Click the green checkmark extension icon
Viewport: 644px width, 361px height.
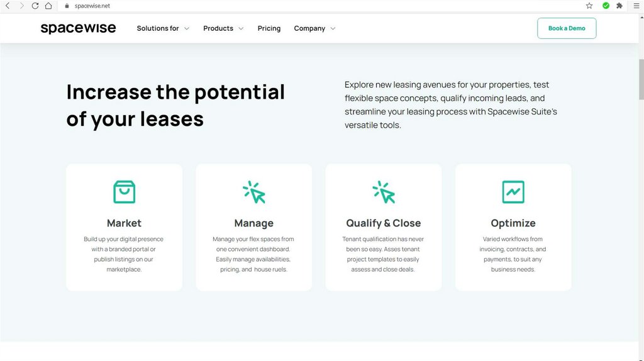click(x=606, y=6)
